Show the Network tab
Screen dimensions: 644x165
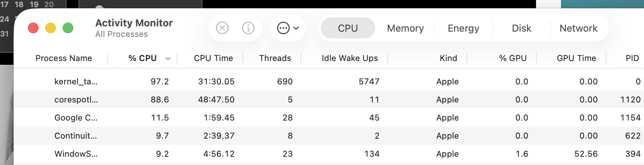tap(578, 28)
